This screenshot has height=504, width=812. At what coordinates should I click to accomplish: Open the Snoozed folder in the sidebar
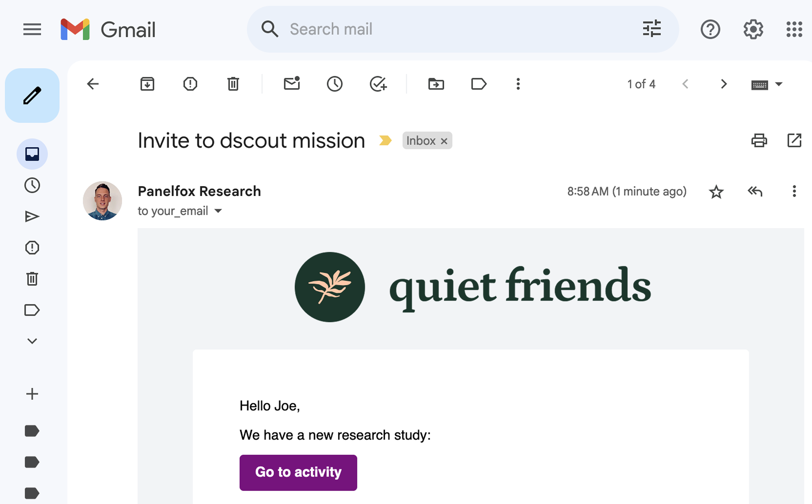coord(32,185)
